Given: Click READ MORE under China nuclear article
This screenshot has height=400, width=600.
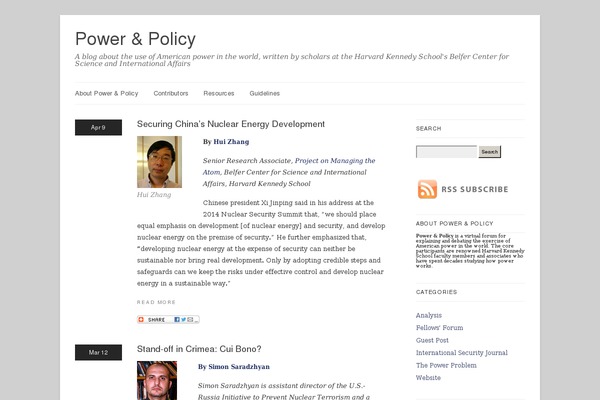Looking at the screenshot, I should (x=156, y=302).
